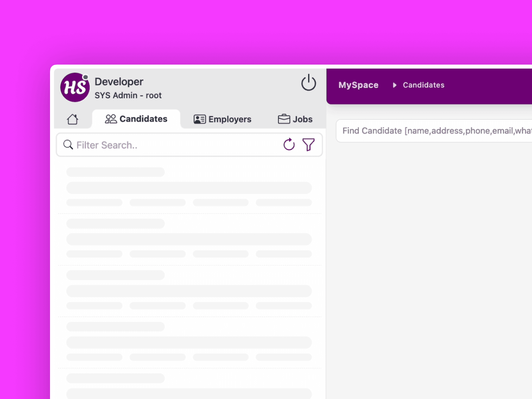Open the funnel filter options

308,145
